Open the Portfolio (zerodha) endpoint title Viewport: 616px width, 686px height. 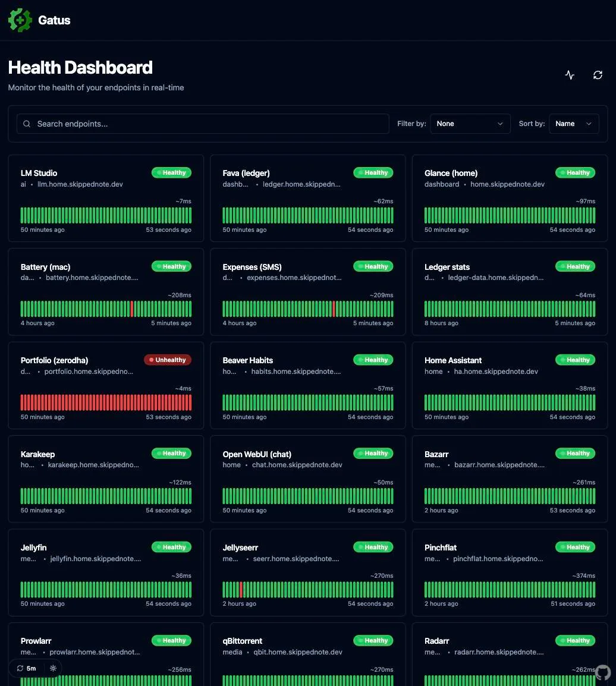54,360
